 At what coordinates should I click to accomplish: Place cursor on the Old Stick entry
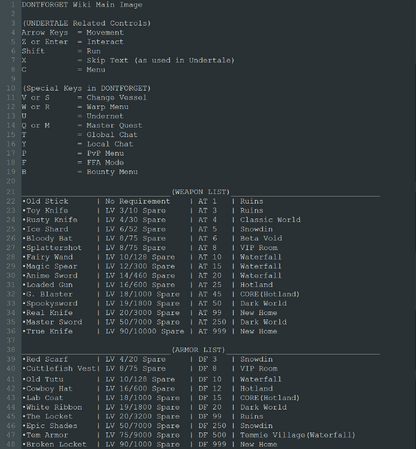47,201
